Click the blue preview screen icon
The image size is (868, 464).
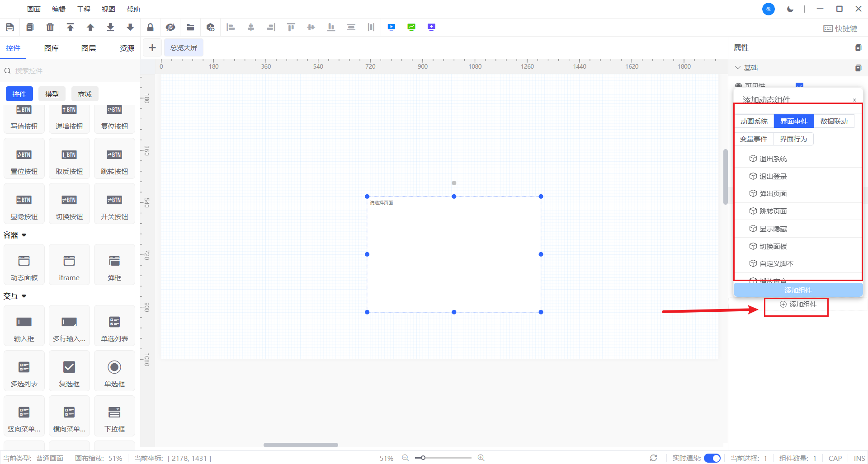pyautogui.click(x=392, y=27)
